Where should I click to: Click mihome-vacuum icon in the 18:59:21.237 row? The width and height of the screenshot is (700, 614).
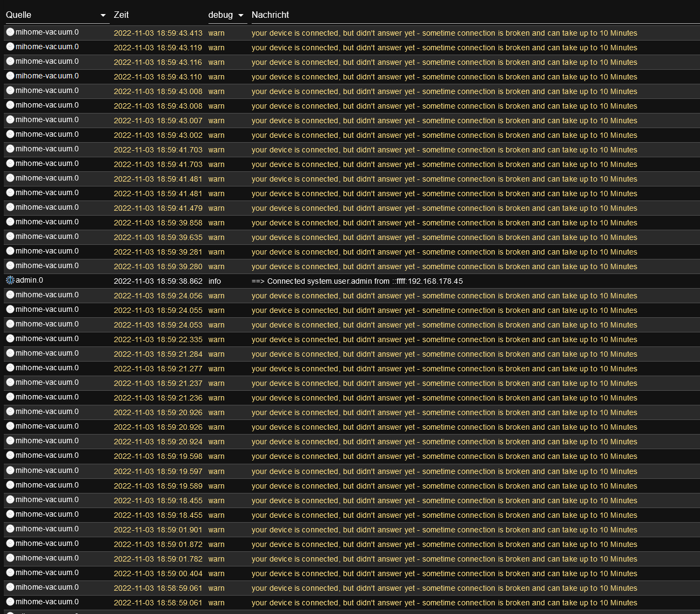click(x=10, y=383)
